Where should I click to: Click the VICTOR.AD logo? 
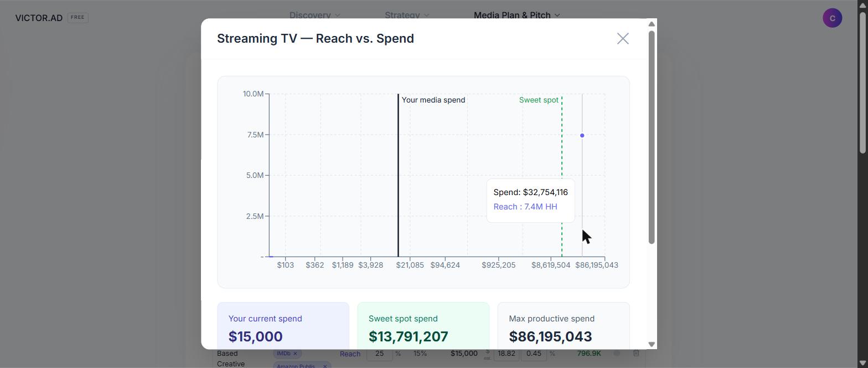click(x=39, y=18)
